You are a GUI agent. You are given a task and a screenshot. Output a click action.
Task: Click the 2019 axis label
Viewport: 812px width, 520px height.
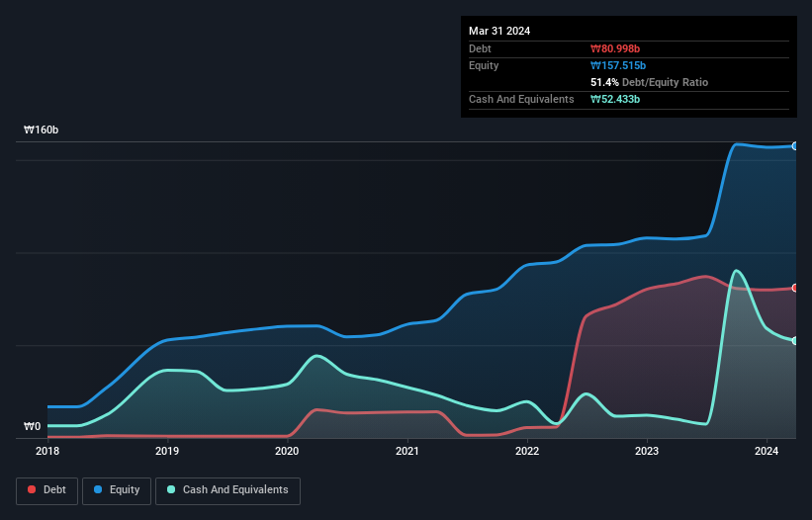(167, 451)
